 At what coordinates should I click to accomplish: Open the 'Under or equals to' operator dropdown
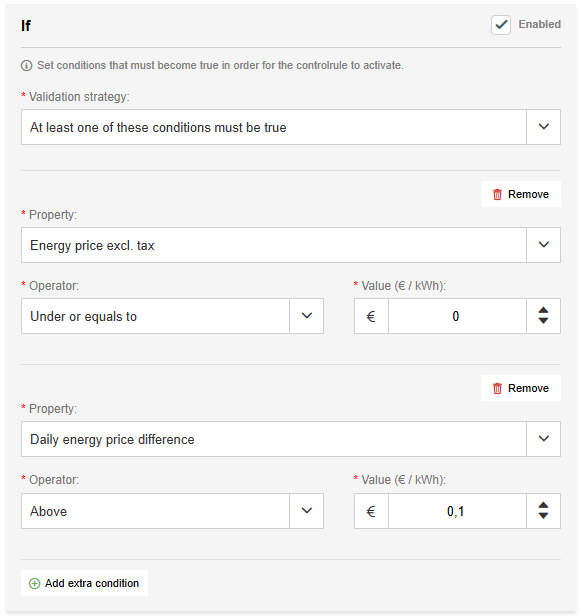click(x=172, y=316)
